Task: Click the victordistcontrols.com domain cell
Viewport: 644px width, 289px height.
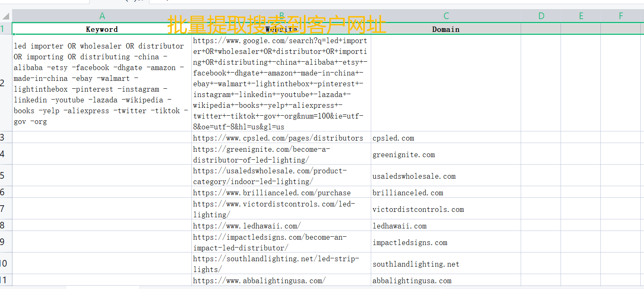Action: 446,209
